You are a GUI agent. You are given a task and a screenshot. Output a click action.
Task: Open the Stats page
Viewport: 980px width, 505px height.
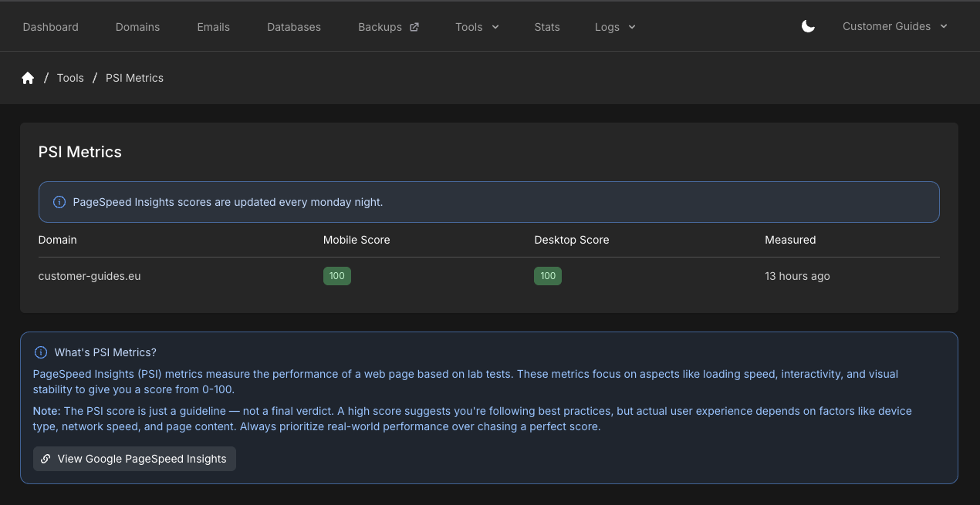tap(547, 27)
